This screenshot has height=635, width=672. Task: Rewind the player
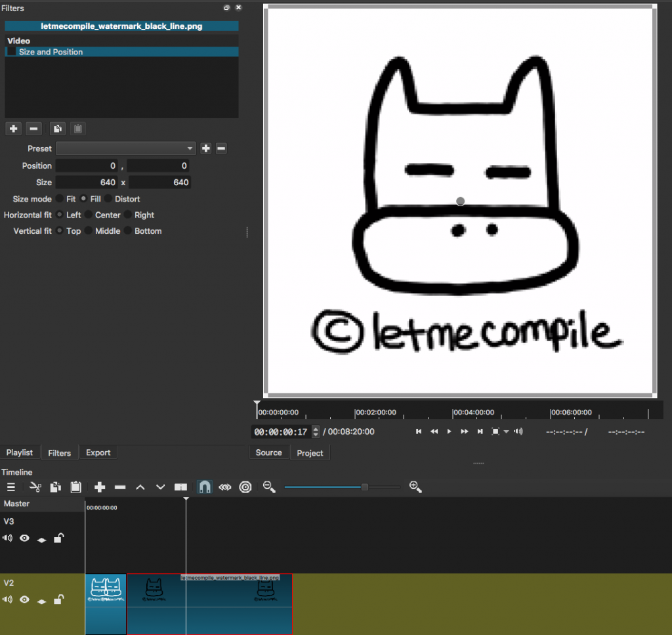click(434, 431)
